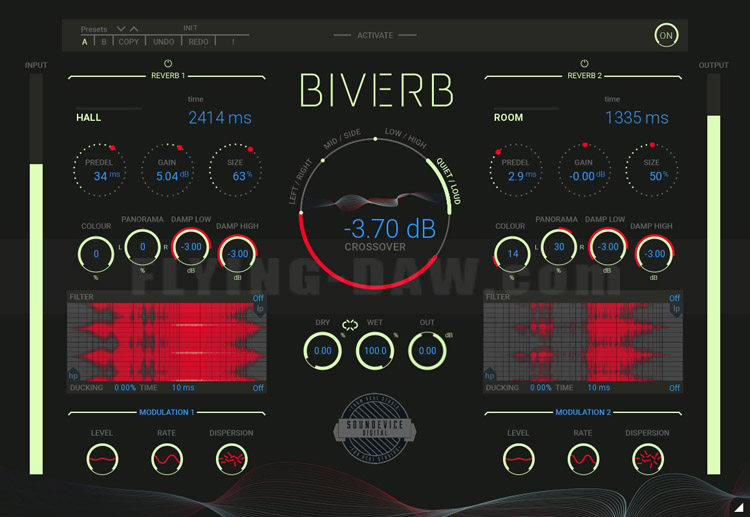
Task: Click Reverb 2 SIZE knob
Action: point(651,170)
